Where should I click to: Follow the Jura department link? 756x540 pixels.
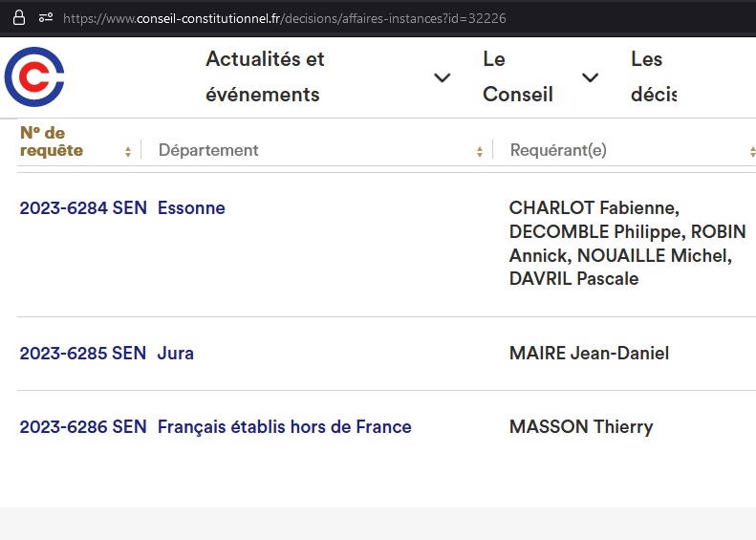coord(176,353)
